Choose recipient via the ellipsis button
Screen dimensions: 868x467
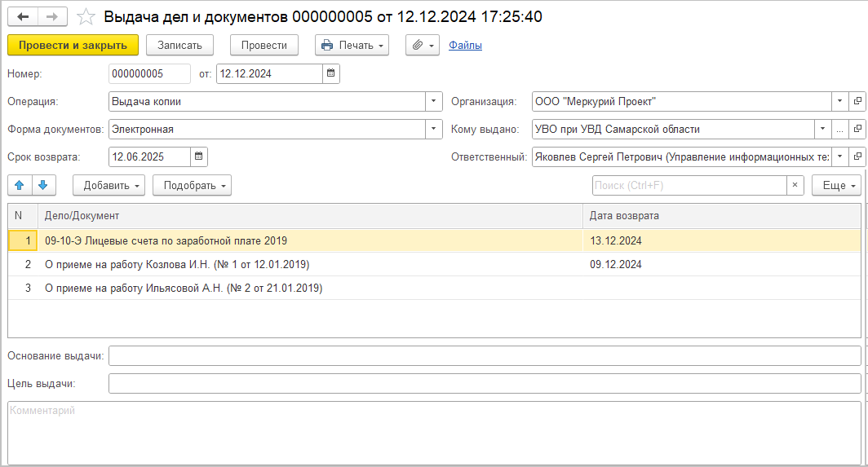tap(839, 129)
